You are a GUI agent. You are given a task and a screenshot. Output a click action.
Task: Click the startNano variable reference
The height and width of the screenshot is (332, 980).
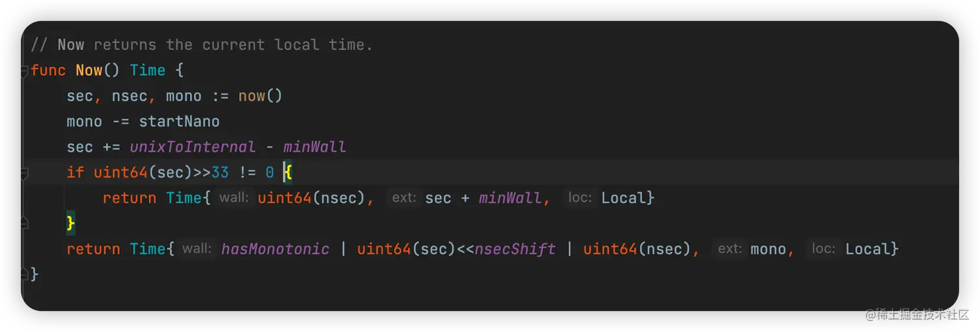(x=179, y=121)
